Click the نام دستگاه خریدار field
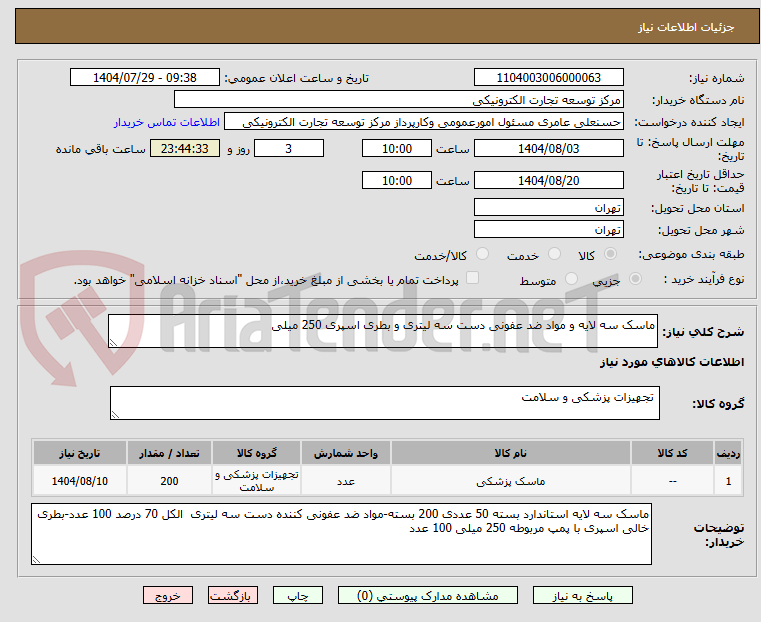The image size is (761, 622). [x=398, y=100]
